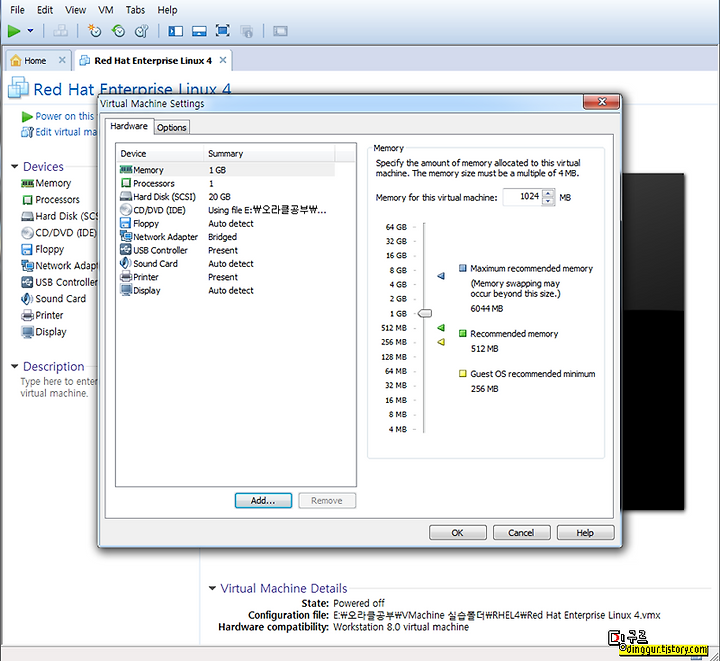
Task: Enter full screen mode via toolbar icon
Action: coord(223,31)
